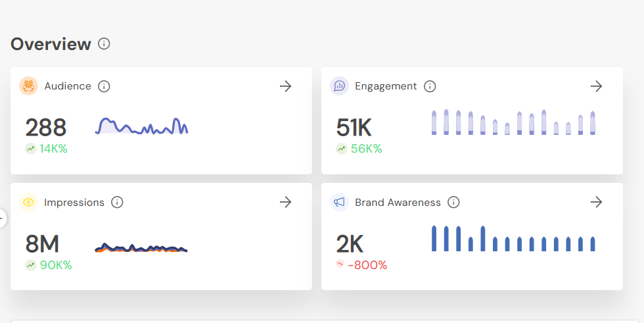This screenshot has height=323, width=644.
Task: Select the Impressions line chart
Action: click(x=141, y=248)
